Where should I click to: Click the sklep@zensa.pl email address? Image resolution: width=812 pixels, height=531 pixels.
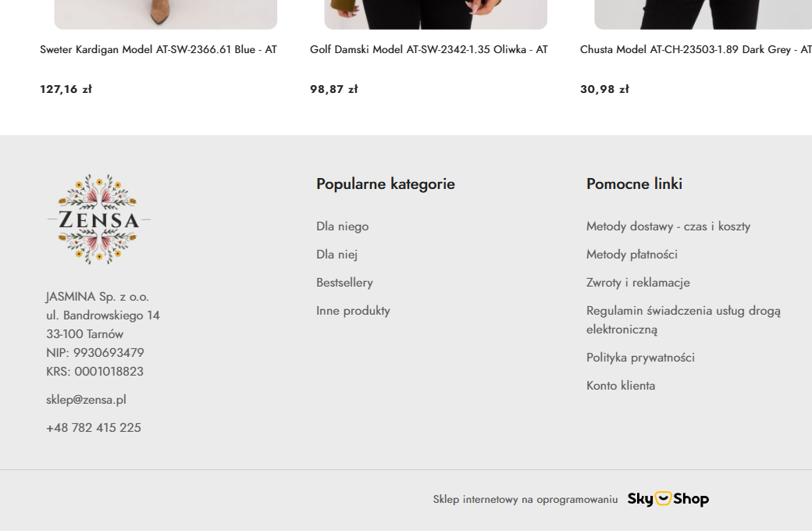86,400
